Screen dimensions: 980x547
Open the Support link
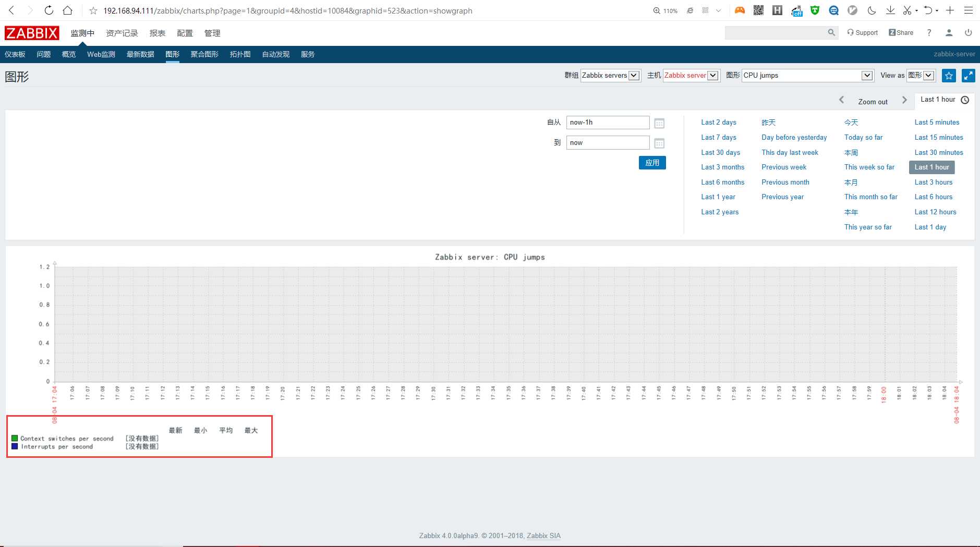point(863,33)
